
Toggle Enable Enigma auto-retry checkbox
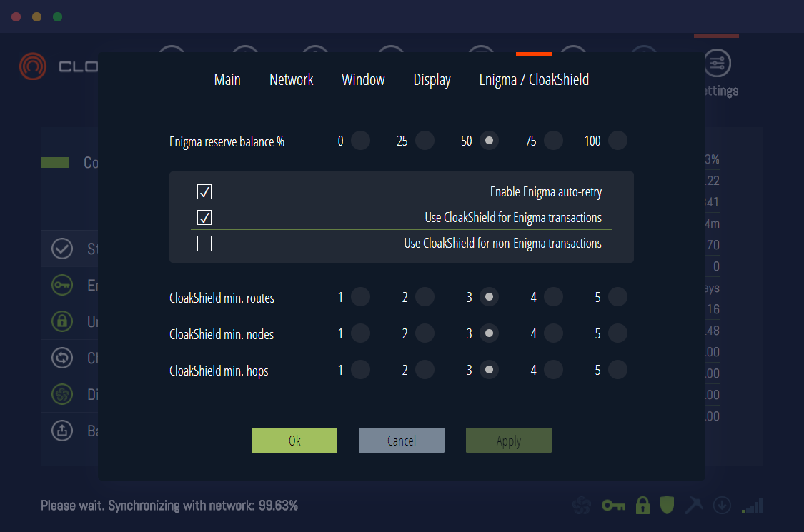coord(204,191)
